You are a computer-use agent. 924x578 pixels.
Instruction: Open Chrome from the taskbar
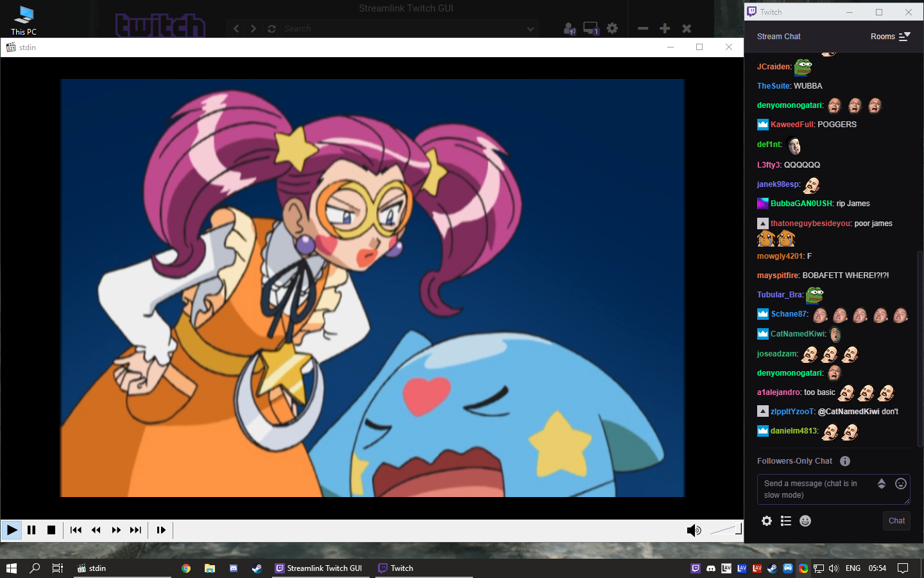pyautogui.click(x=186, y=568)
